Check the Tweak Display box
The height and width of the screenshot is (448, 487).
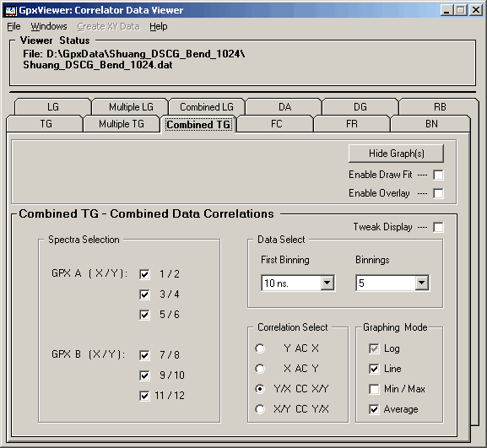click(x=438, y=227)
